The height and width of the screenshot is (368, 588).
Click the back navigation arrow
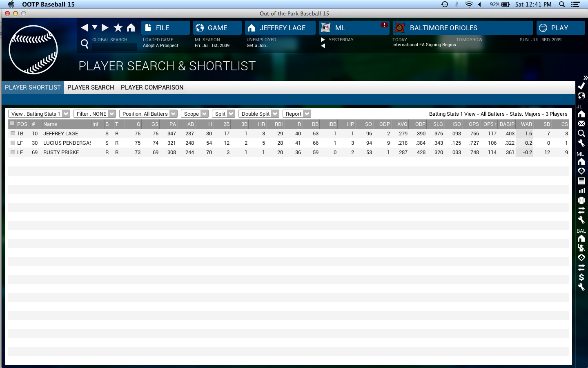coord(85,27)
